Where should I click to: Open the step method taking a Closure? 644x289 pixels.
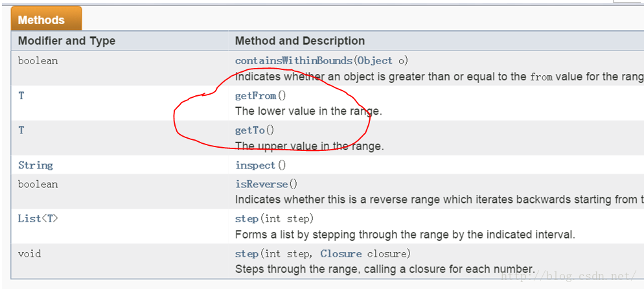(246, 253)
